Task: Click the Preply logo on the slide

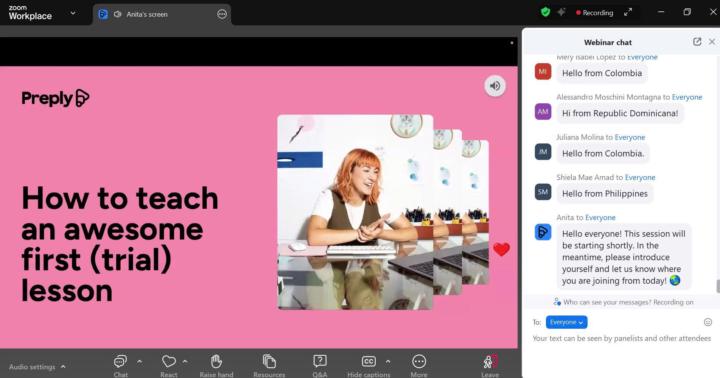Action: pyautogui.click(x=55, y=98)
